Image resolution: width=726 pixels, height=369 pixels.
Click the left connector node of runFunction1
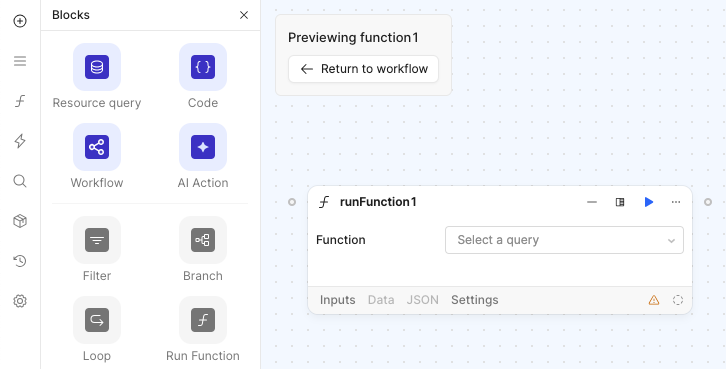click(292, 202)
